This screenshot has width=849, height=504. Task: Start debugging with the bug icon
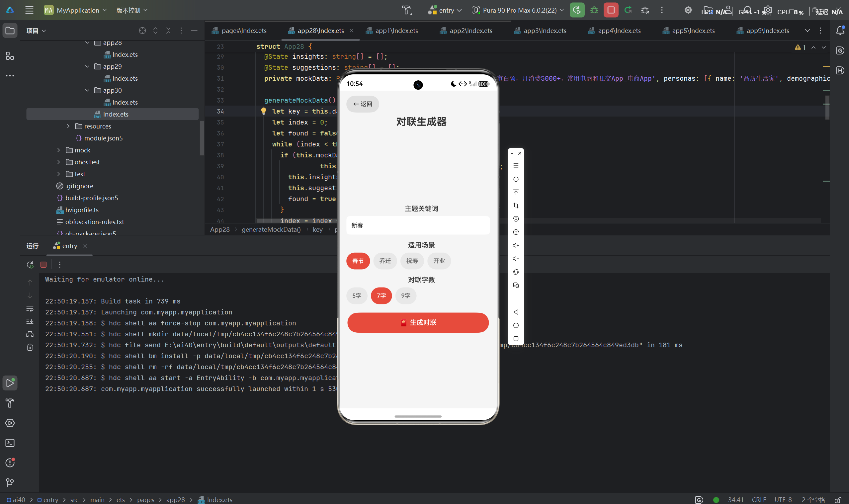click(594, 10)
